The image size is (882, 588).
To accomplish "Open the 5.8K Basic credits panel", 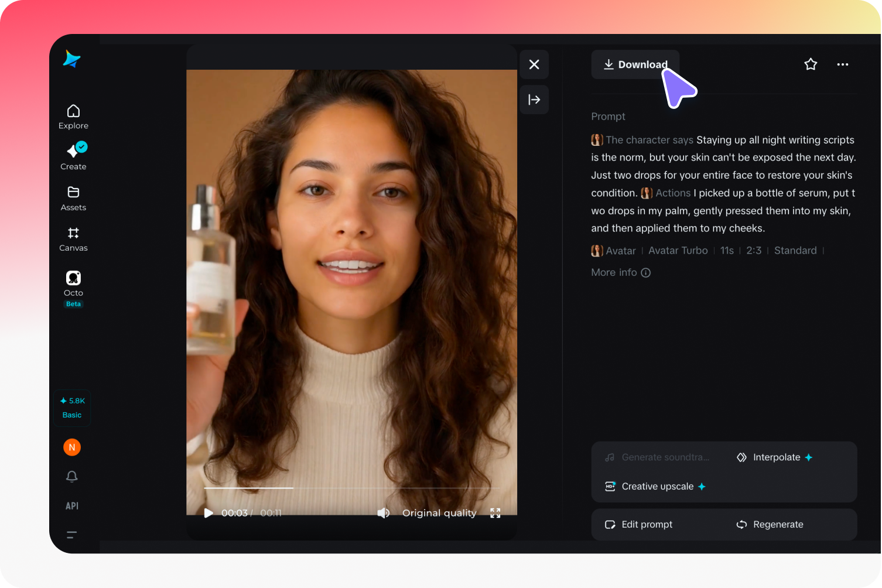I will (72, 408).
